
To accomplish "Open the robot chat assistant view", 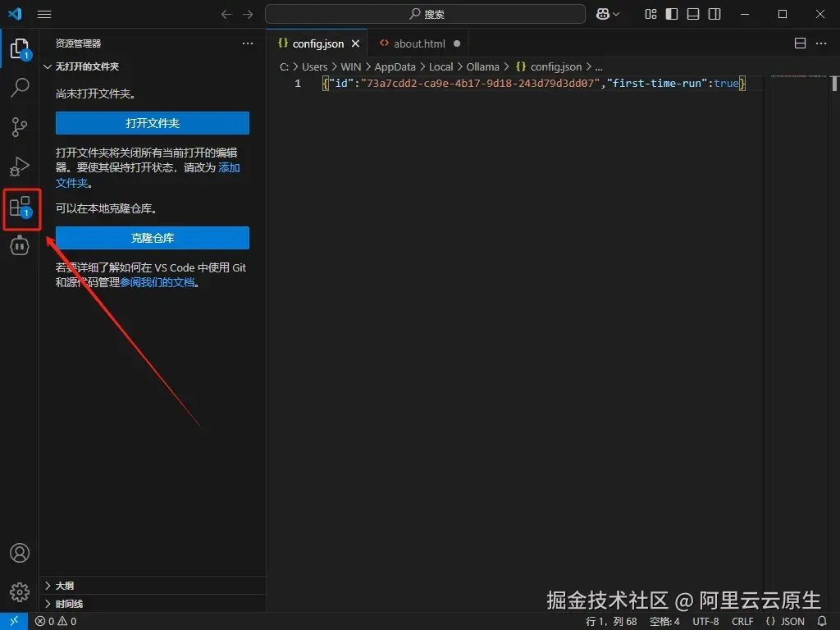I will (x=20, y=246).
